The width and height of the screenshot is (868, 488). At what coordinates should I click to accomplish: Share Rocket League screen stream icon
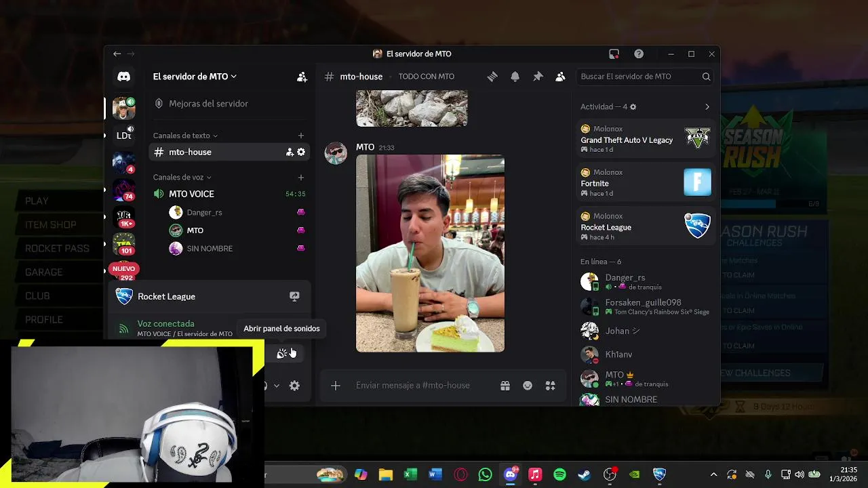(294, 296)
